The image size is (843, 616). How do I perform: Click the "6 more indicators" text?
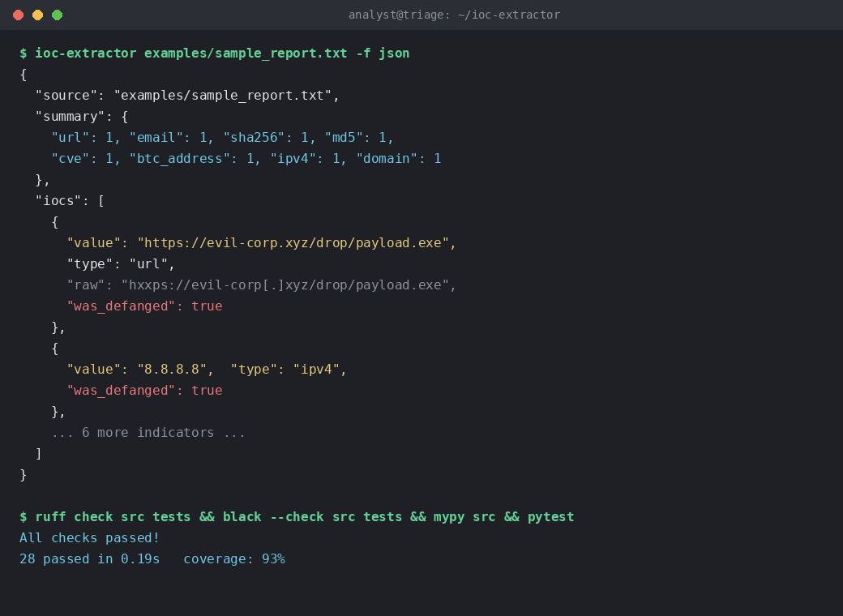click(x=148, y=433)
